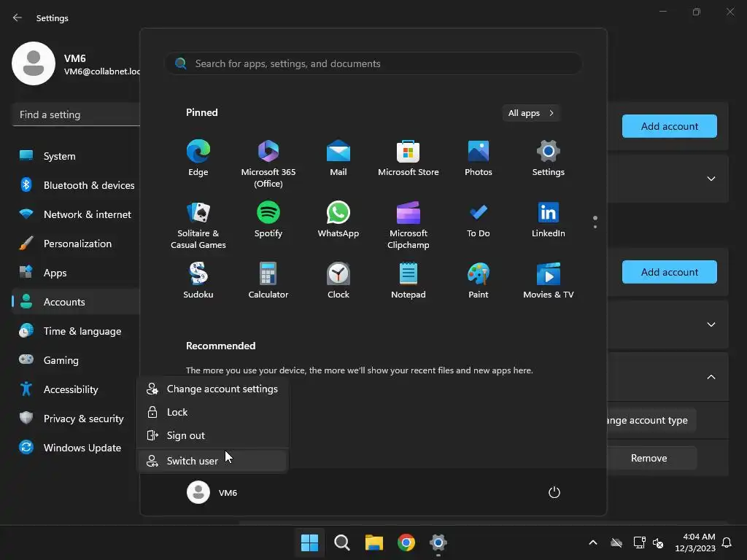Screen dimensions: 747x560
Task: Select Sign out from the user menu
Action: [x=212, y=436]
